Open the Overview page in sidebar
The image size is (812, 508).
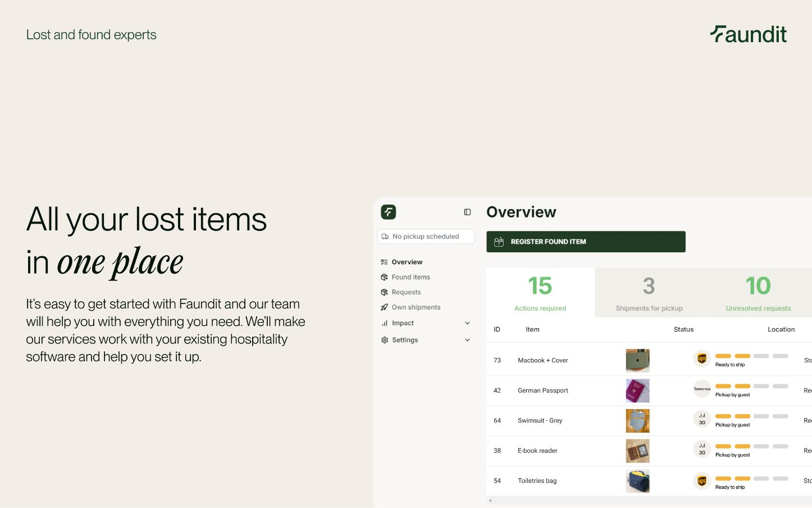(407, 262)
